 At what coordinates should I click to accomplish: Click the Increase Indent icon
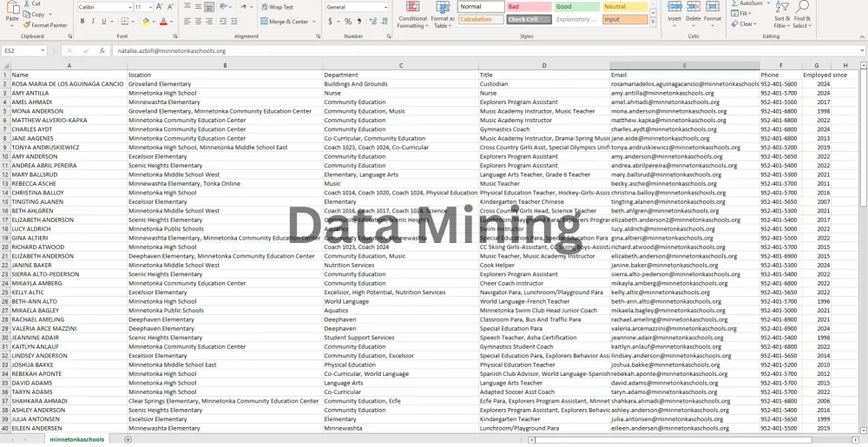pyautogui.click(x=234, y=22)
